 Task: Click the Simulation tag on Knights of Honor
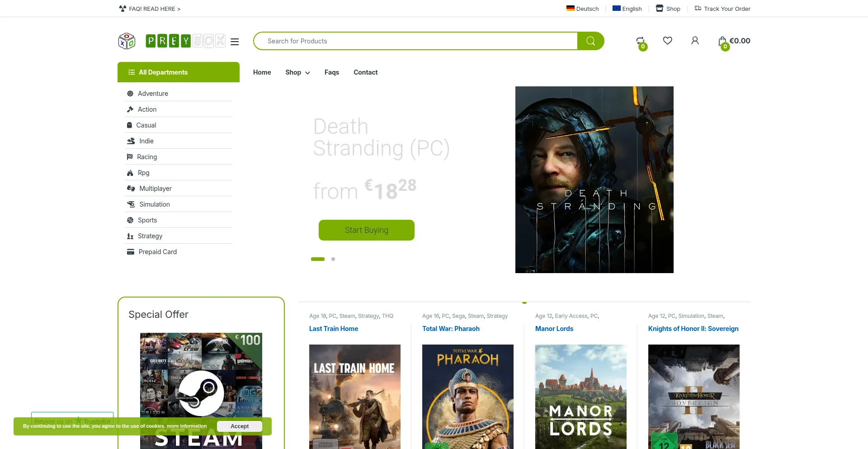click(691, 316)
